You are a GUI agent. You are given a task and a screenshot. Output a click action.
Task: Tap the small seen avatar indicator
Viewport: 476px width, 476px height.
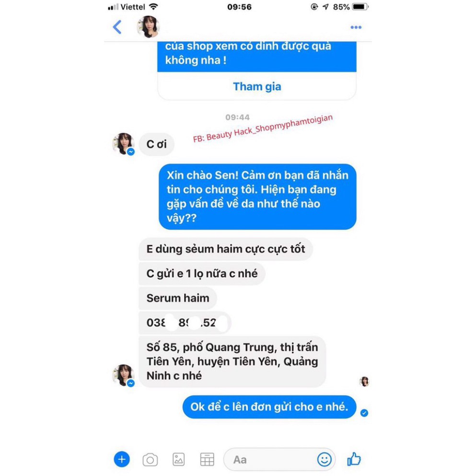[x=364, y=381]
